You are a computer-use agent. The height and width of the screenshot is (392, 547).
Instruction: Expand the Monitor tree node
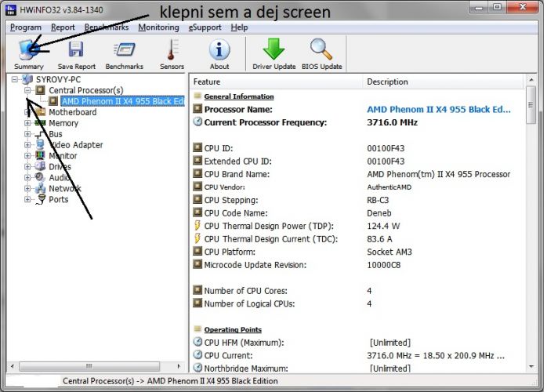[27, 156]
